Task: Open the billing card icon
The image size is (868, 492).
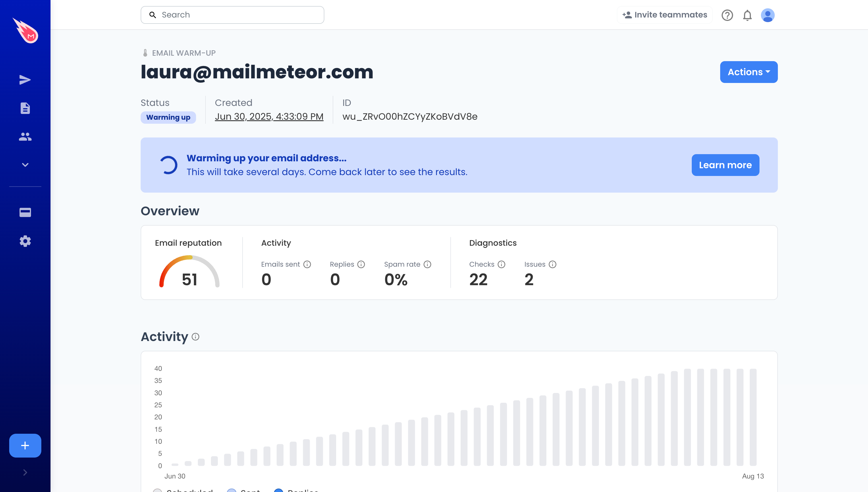Action: click(x=25, y=212)
